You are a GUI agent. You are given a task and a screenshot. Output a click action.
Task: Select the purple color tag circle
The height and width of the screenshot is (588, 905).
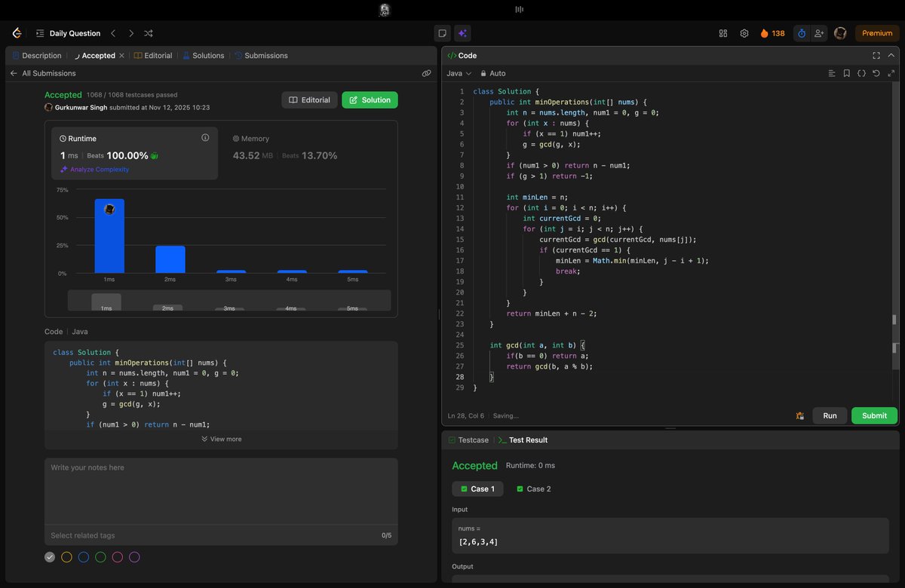(134, 557)
